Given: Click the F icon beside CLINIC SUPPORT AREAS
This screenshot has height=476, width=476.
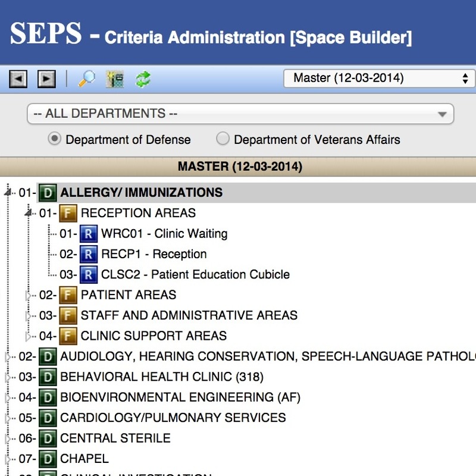Looking at the screenshot, I should 68,336.
